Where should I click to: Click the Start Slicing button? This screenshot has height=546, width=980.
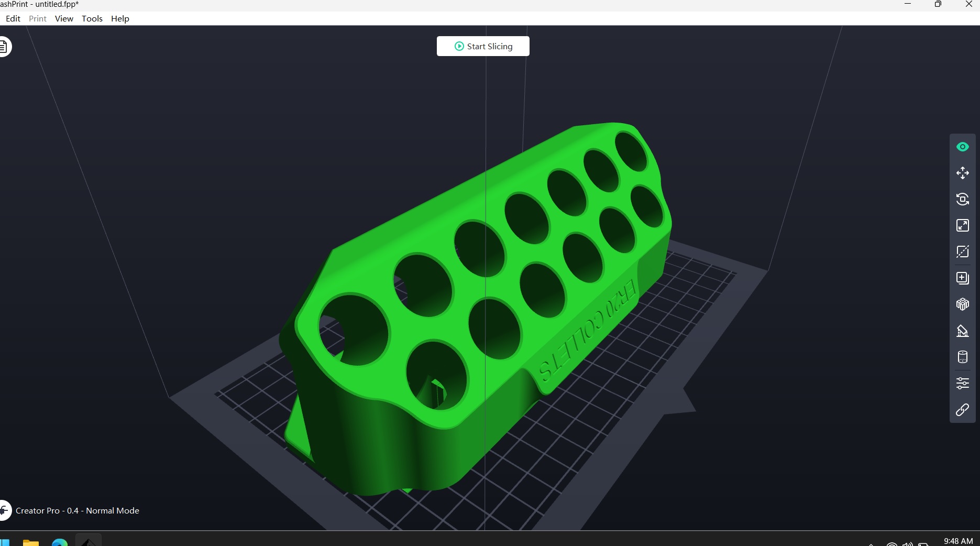pos(483,46)
